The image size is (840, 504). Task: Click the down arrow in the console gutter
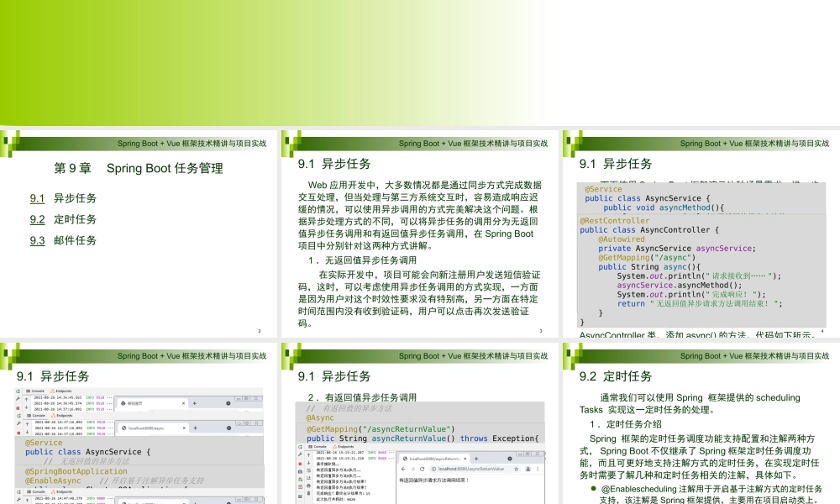308,463
